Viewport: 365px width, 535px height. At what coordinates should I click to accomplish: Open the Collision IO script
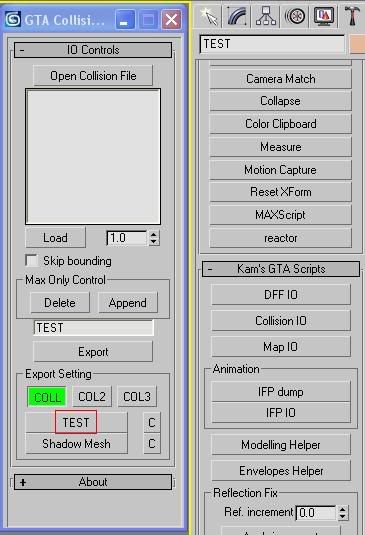[281, 321]
